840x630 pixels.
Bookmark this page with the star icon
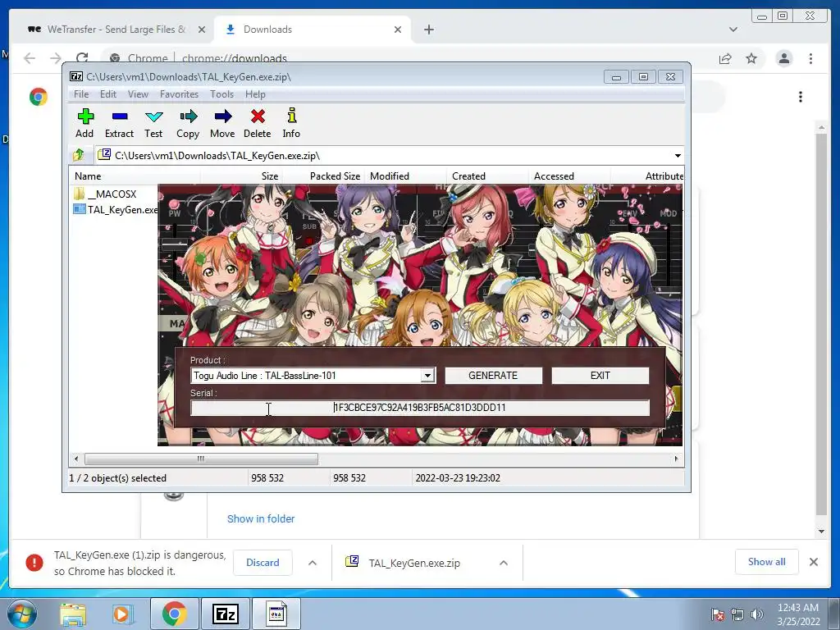pos(751,58)
